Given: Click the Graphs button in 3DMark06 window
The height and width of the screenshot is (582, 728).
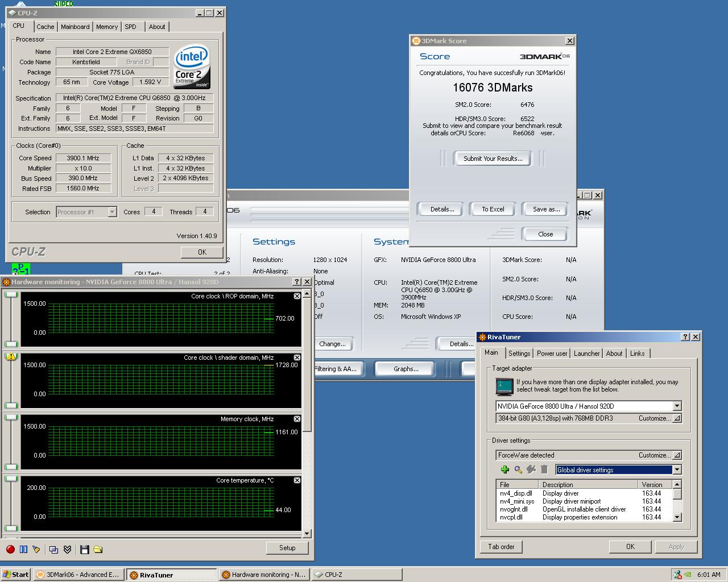Looking at the screenshot, I should tap(406, 369).
